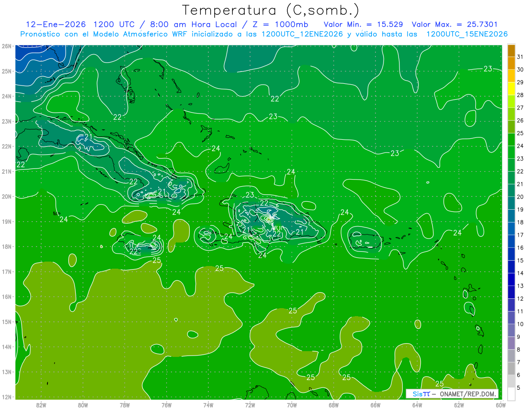Click the 14N latitude axis label
This screenshot has height=411, width=532.
coord(7,347)
